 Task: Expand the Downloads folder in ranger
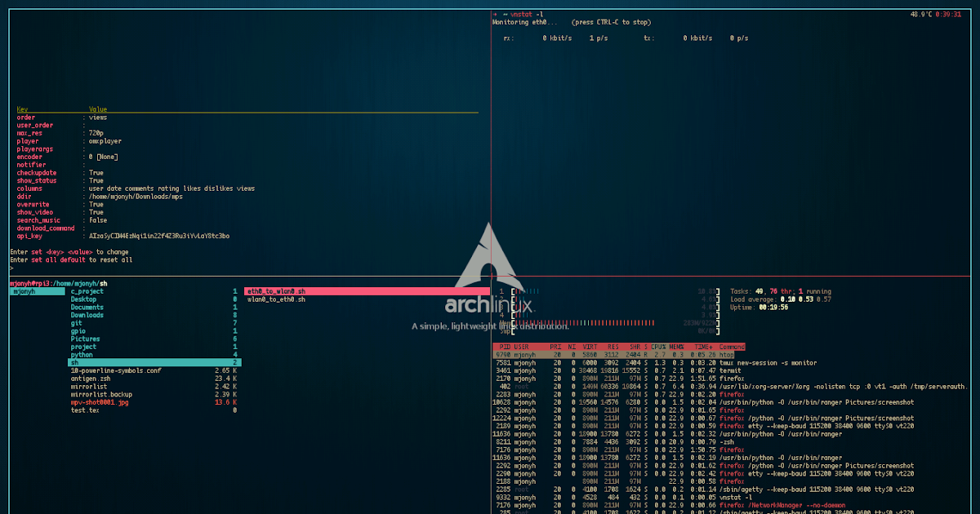tap(87, 314)
